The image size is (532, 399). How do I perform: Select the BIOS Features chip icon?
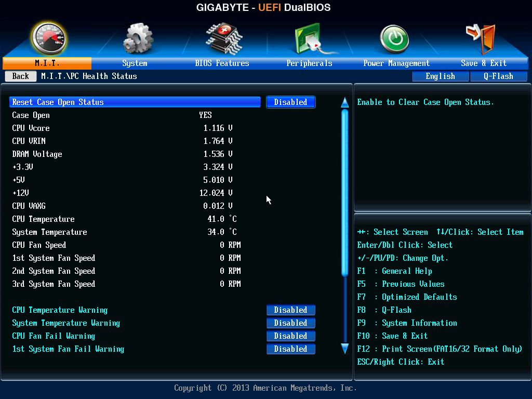[x=223, y=38]
